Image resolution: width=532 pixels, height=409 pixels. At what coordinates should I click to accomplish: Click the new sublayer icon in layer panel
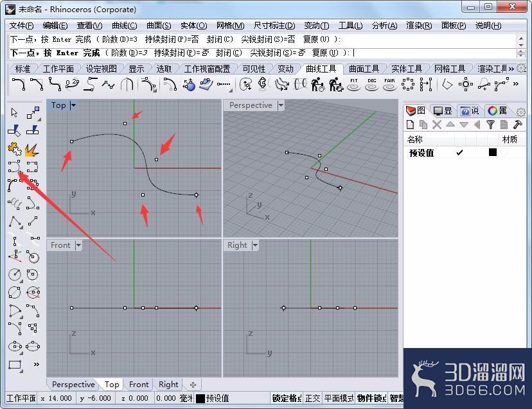click(x=423, y=125)
